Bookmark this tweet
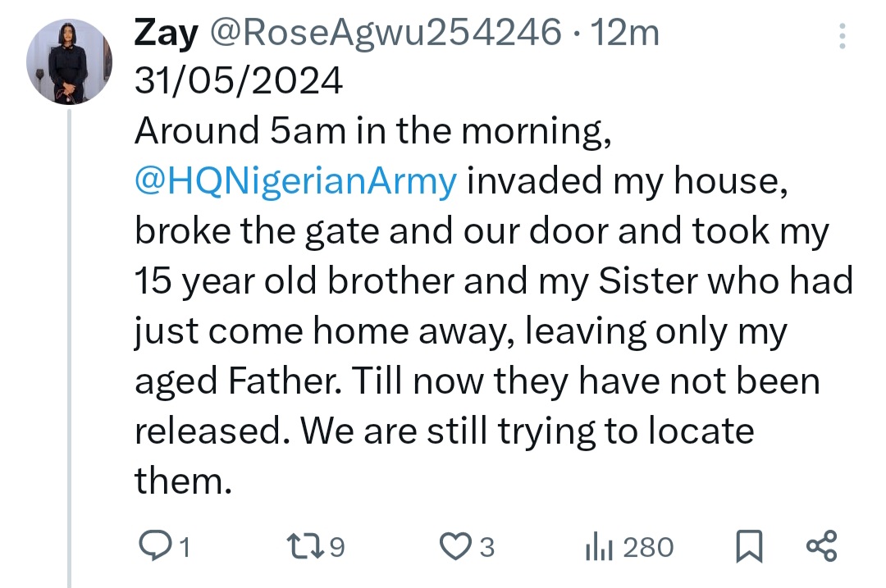The width and height of the screenshot is (886, 588). tap(748, 546)
